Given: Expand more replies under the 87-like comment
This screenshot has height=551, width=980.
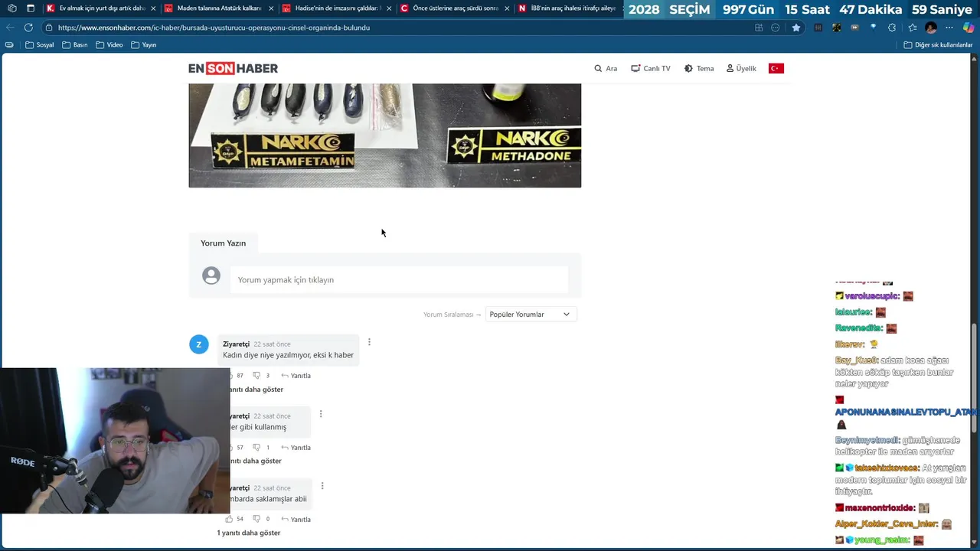Looking at the screenshot, I should click(256, 390).
